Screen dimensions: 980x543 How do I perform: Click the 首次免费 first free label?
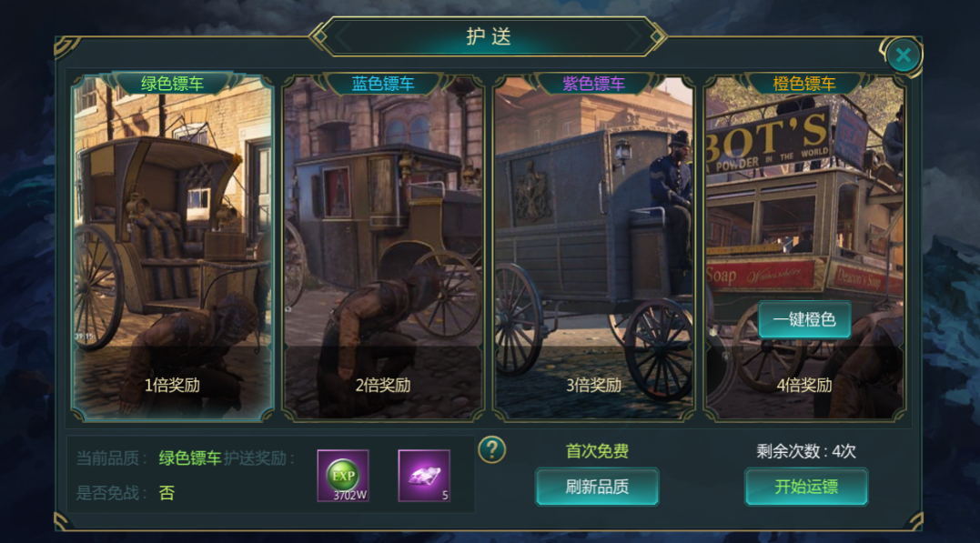click(597, 451)
